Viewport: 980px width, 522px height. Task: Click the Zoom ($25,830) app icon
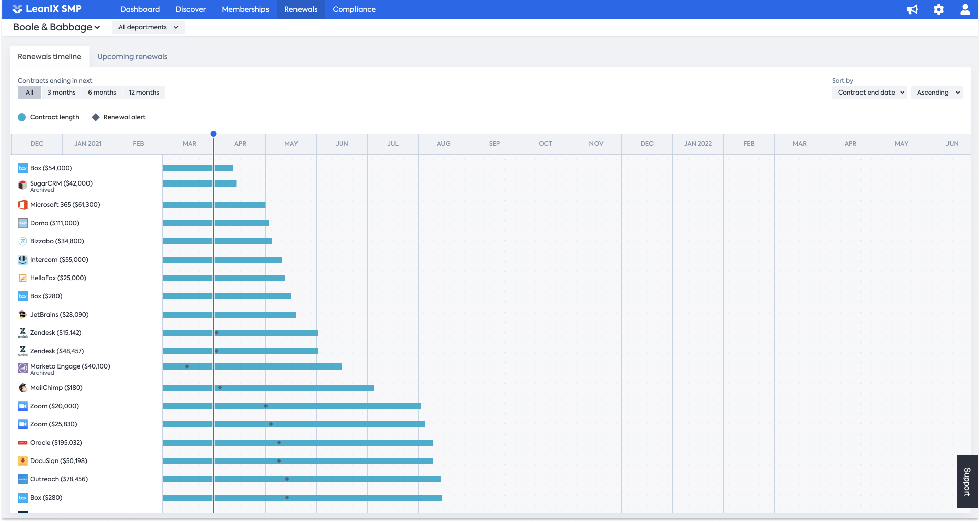tap(23, 424)
